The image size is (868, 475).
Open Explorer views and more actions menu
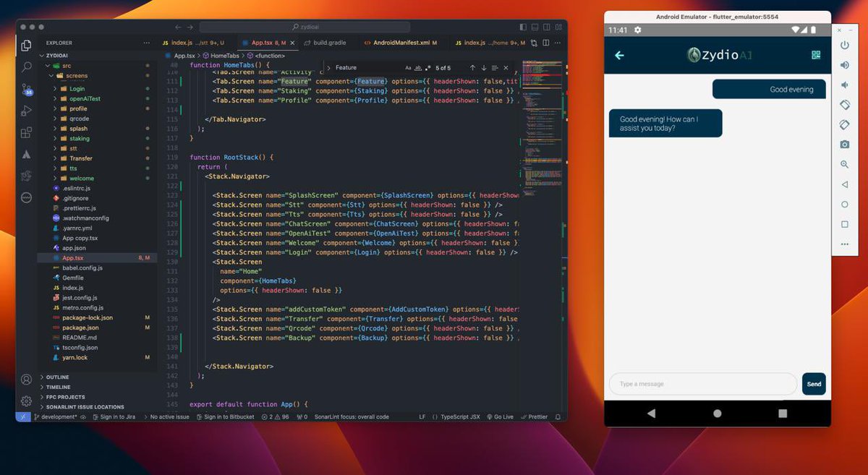[x=147, y=43]
